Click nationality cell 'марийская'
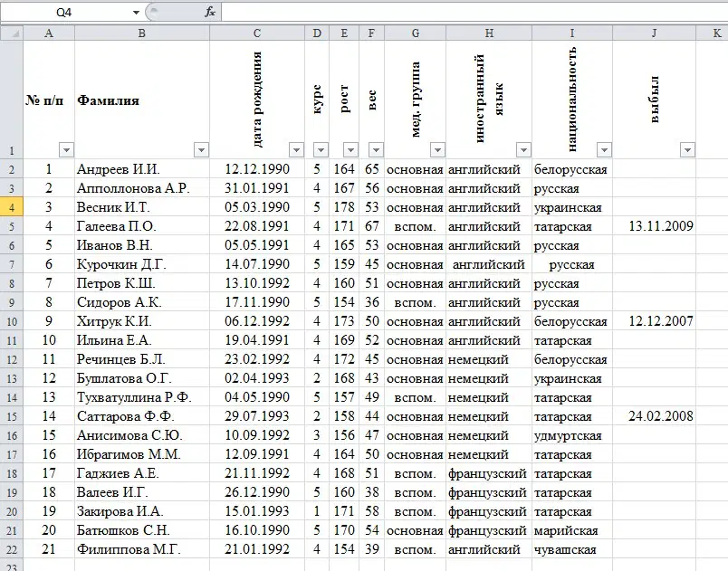The height and width of the screenshot is (571, 728). pyautogui.click(x=572, y=530)
